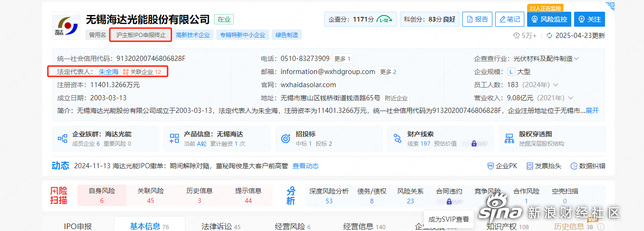
Task: Click the 在业 operating status badge
Action: coord(224,19)
